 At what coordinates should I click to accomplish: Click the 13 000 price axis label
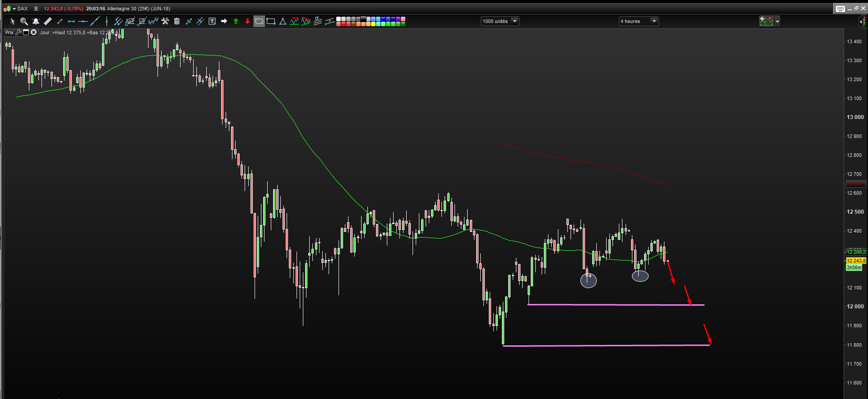tap(855, 117)
